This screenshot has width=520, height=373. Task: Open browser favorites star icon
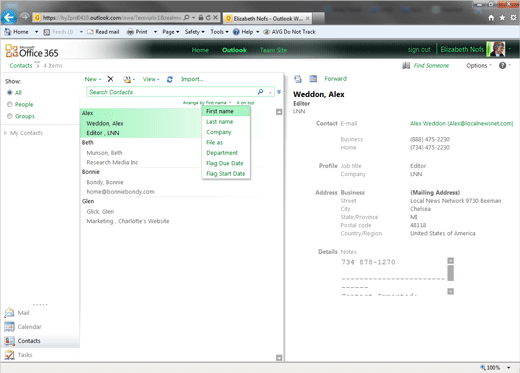coord(502,18)
